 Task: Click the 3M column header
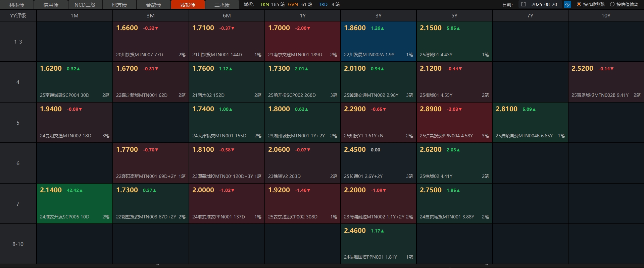pyautogui.click(x=151, y=15)
